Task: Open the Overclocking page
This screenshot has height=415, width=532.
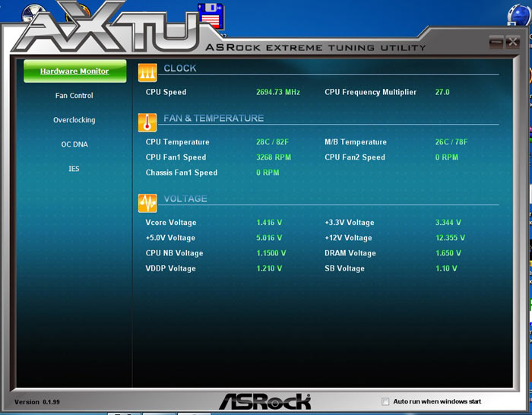Action: tap(74, 120)
